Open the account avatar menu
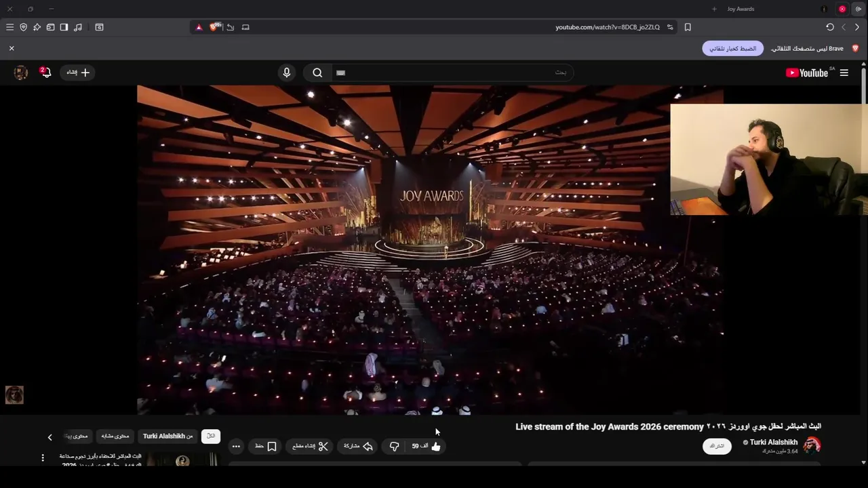This screenshot has width=868, height=488. pos(21,73)
